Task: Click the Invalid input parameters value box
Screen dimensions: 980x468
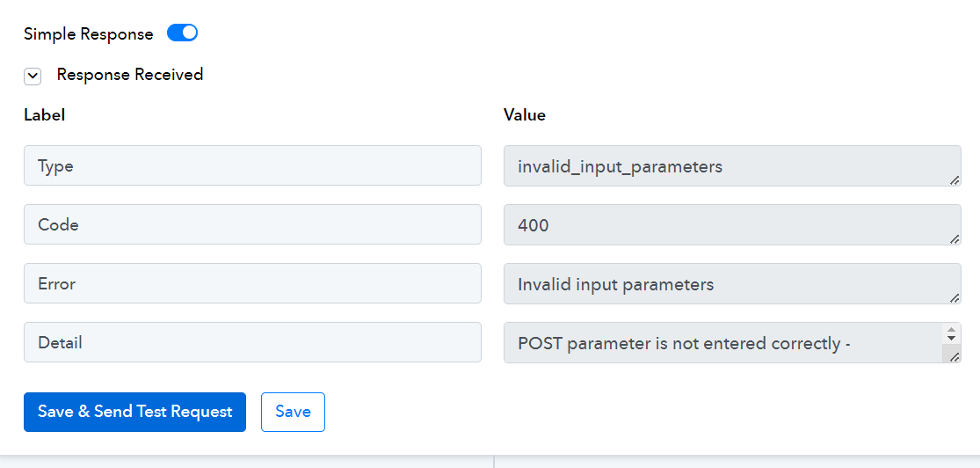Action: [x=732, y=283]
